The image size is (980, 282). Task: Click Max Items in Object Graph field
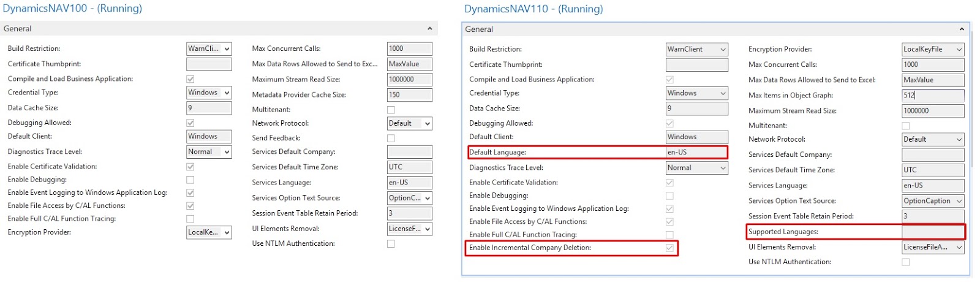point(933,95)
